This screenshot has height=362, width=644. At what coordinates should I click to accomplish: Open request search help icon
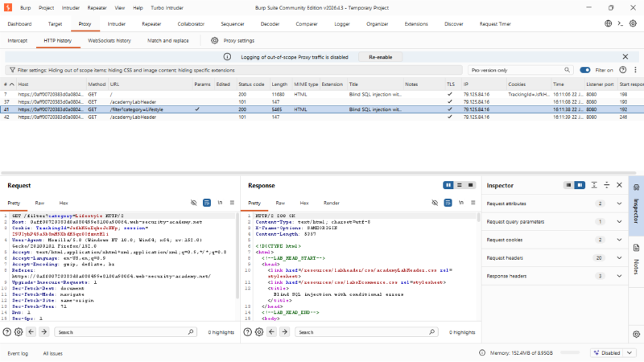(7, 332)
